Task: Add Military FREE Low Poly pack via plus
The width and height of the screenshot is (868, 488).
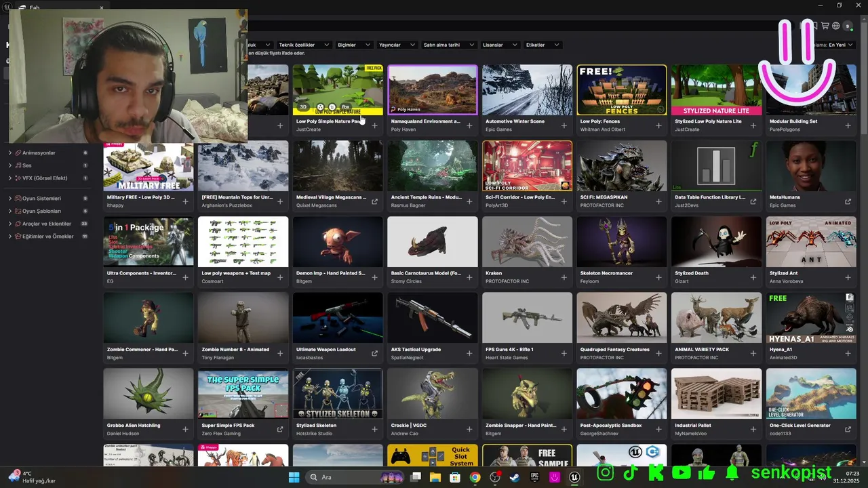Action: 185,201
